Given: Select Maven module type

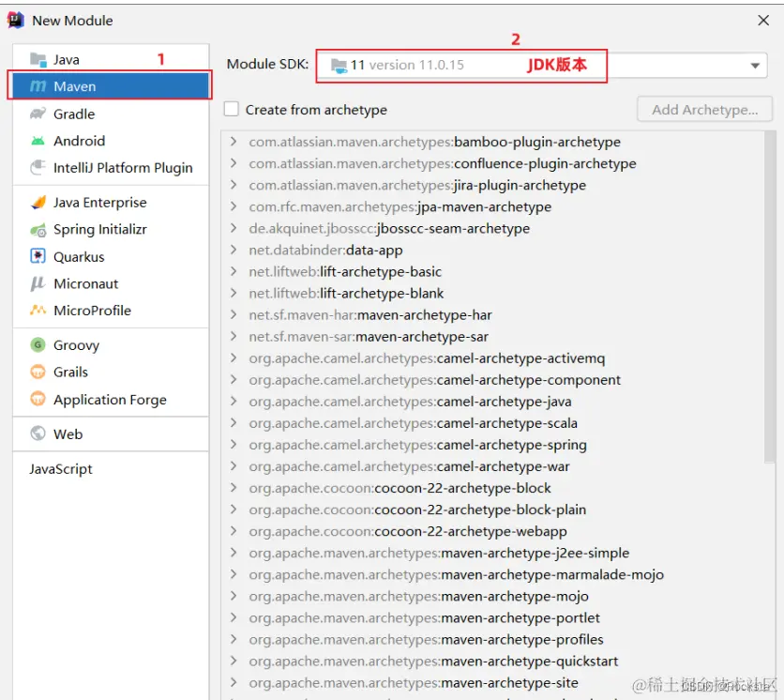Looking at the screenshot, I should click(x=111, y=86).
